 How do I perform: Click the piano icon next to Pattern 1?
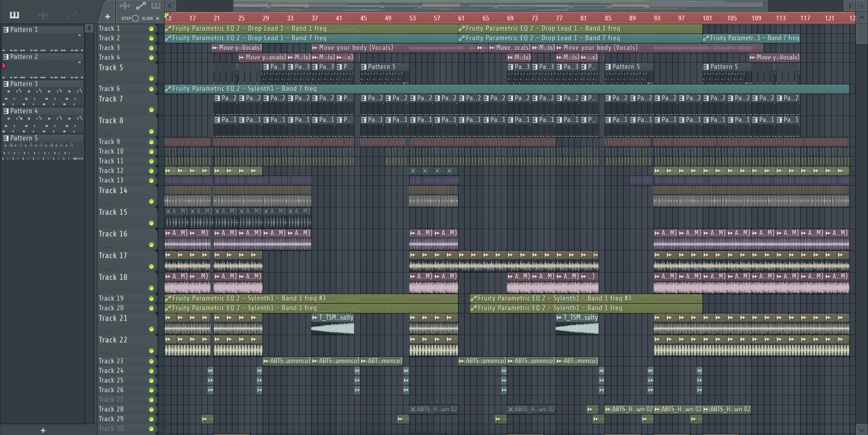[6, 30]
